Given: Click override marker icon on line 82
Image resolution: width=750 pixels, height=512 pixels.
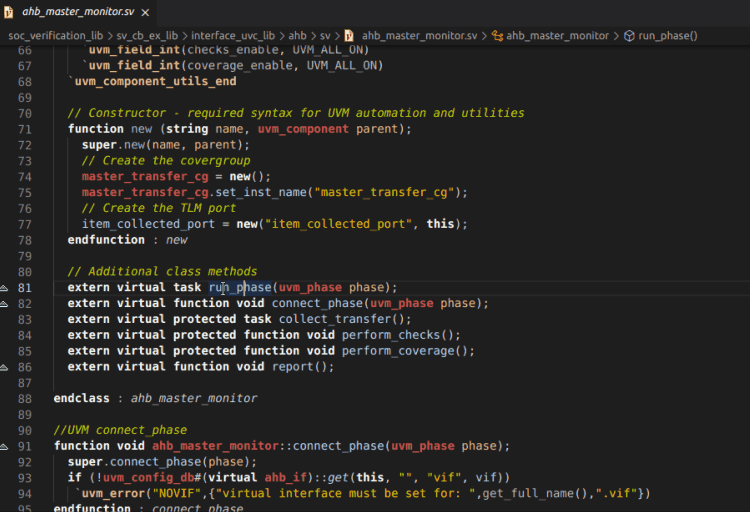Looking at the screenshot, I should (x=4, y=303).
